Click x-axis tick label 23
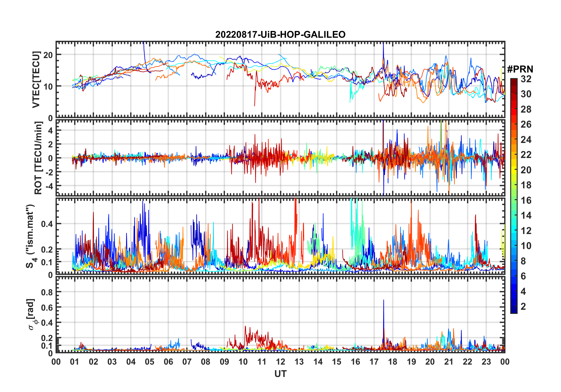 486,362
